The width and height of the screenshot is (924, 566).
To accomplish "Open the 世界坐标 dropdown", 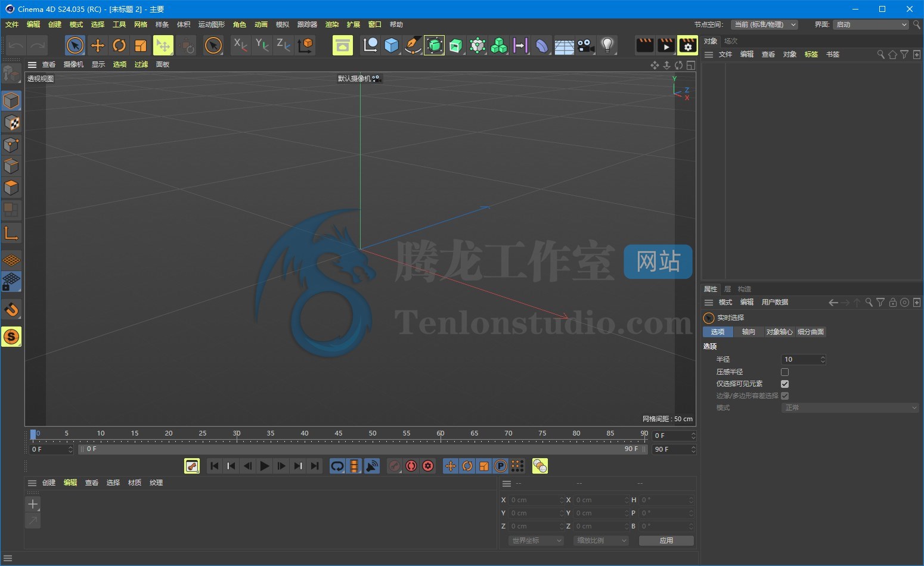I will (x=536, y=540).
